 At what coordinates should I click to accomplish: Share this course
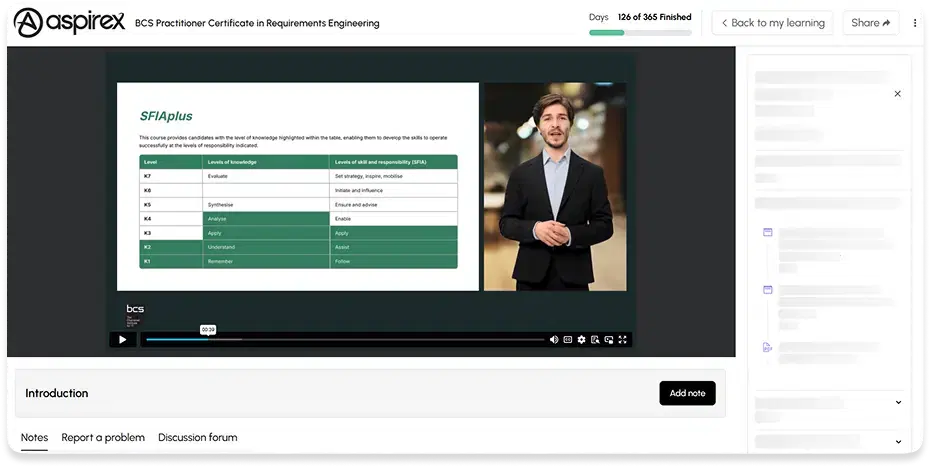click(x=870, y=23)
